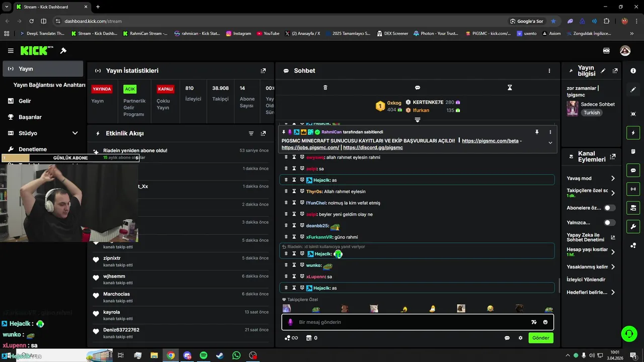Click the KICK logo
The width and height of the screenshot is (644, 362).
click(36, 51)
